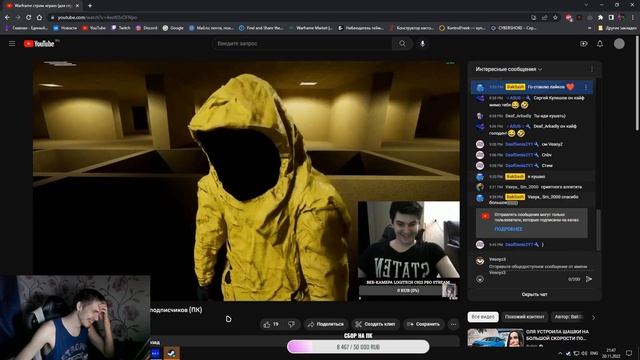The image size is (640, 360).
Task: Open the ОЛЯ УСТРОИЛА ШАШКИ video title
Action: (x=557, y=335)
